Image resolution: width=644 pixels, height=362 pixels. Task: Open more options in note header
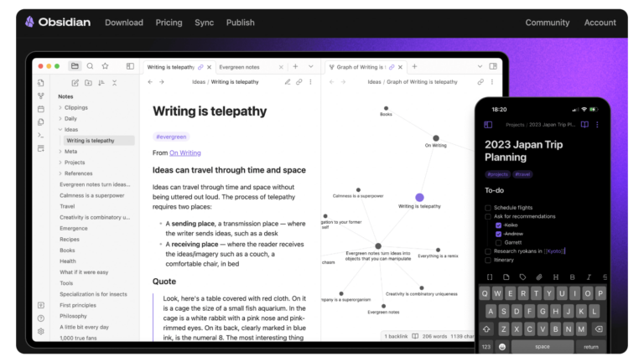[310, 82]
